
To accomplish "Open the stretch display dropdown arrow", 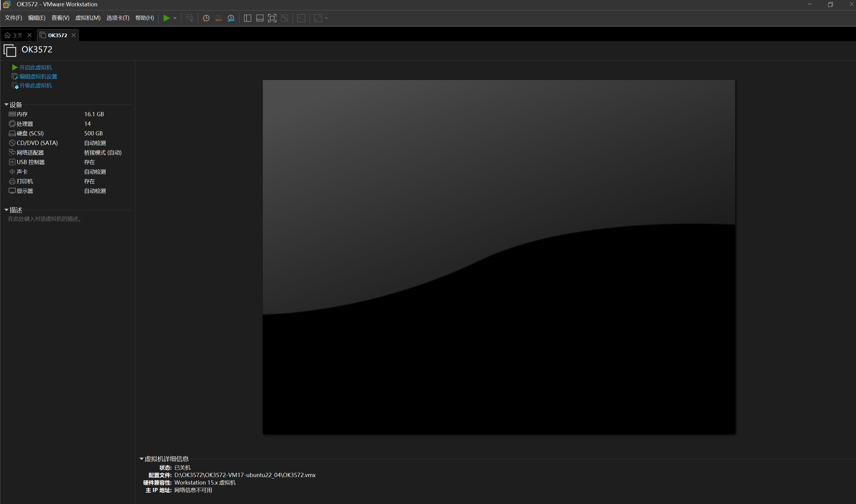I will coord(326,18).
